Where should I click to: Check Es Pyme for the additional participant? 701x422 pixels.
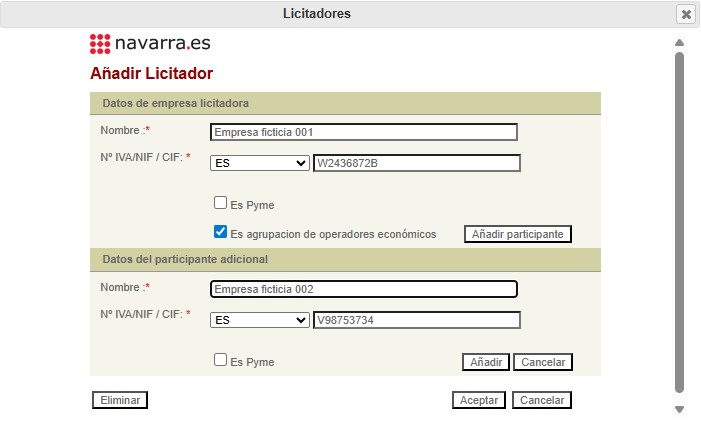click(x=220, y=360)
